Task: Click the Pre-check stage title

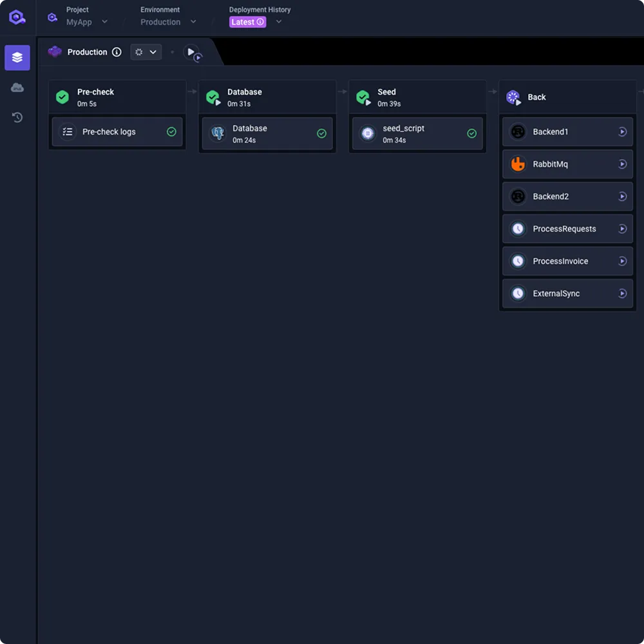Action: (x=96, y=92)
